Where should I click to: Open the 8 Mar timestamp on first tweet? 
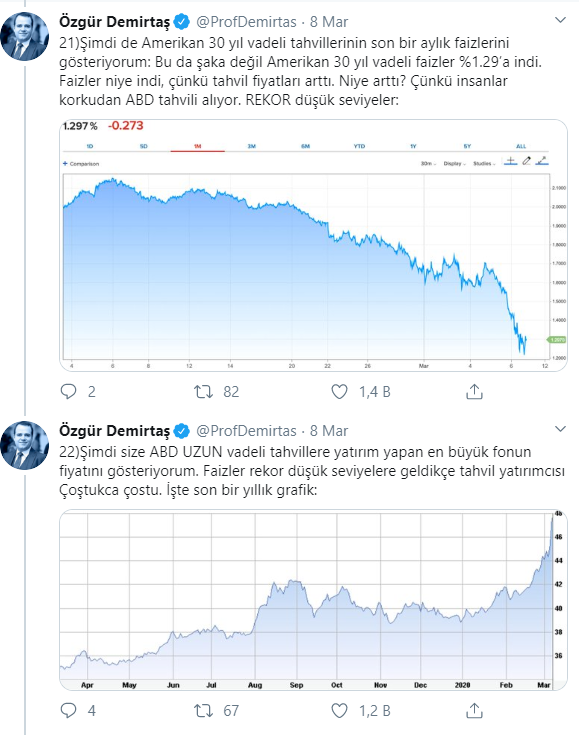point(329,22)
